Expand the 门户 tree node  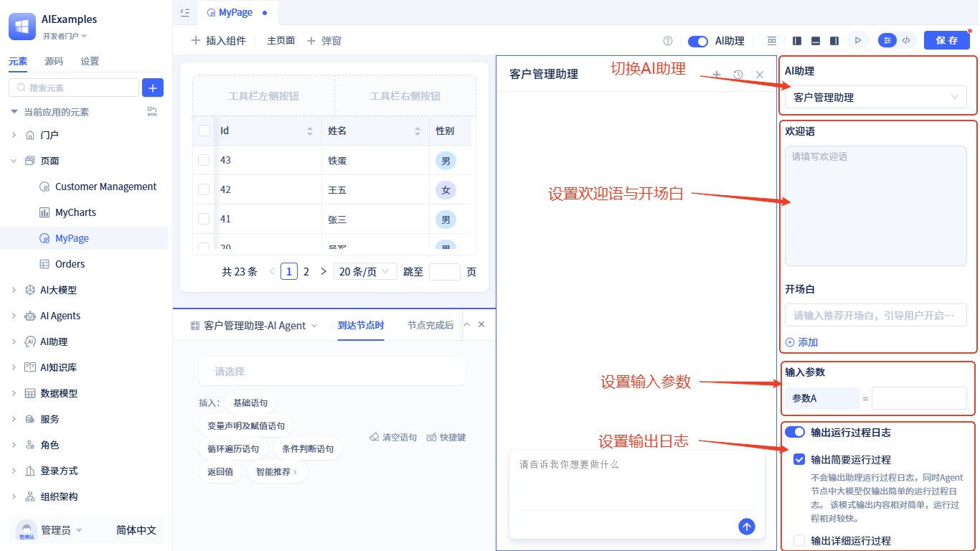[14, 135]
